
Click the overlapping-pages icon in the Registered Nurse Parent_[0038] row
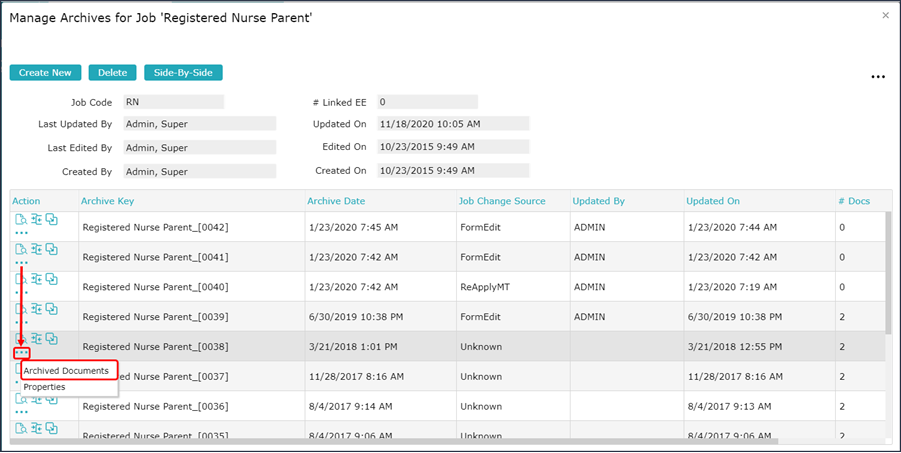51,339
